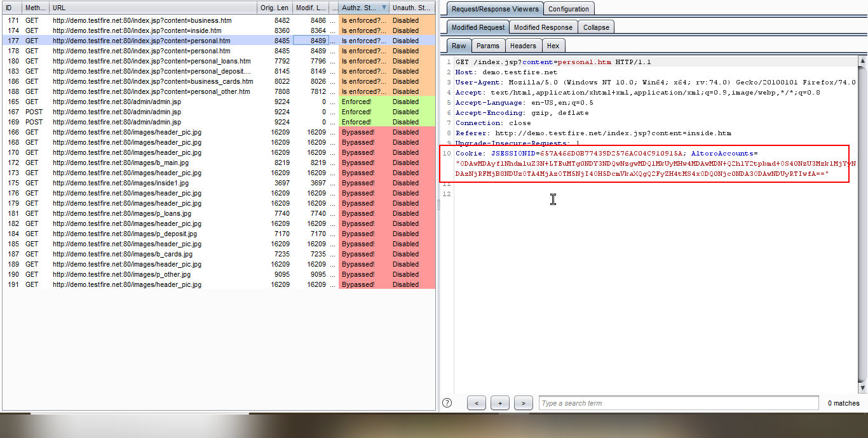Click the next match '>' button

click(523, 403)
